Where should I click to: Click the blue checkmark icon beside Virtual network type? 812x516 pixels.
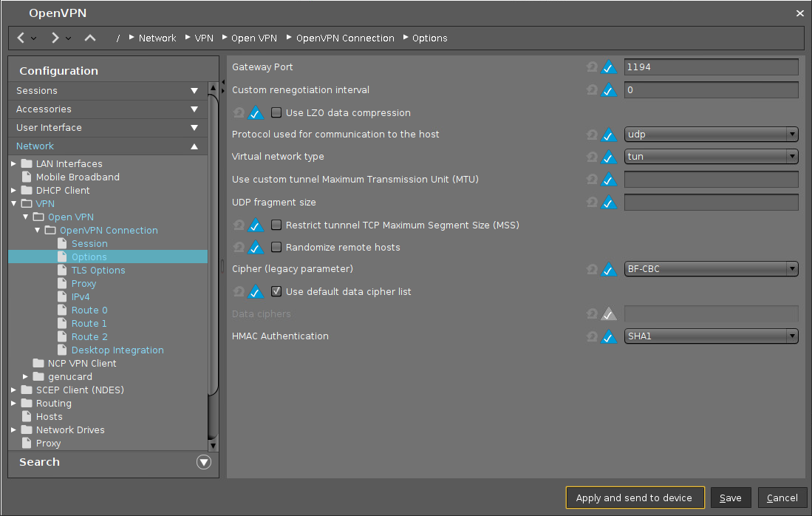[610, 157]
